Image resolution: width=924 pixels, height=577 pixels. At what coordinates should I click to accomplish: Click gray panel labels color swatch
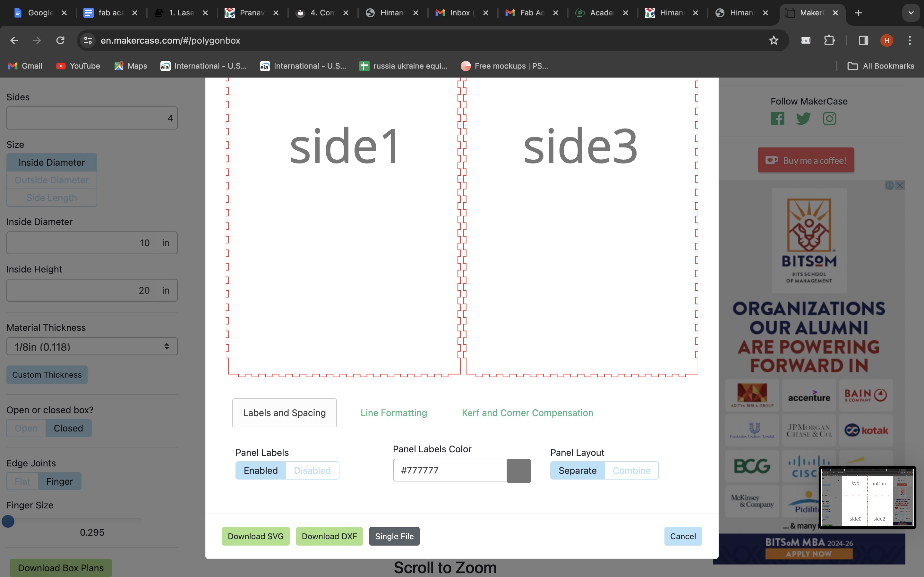(x=518, y=471)
